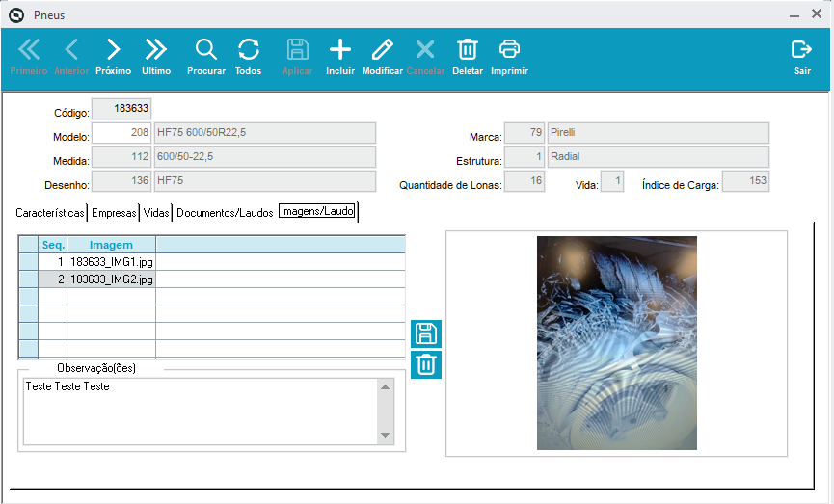Open the Documentos/Laudos tab

(225, 213)
